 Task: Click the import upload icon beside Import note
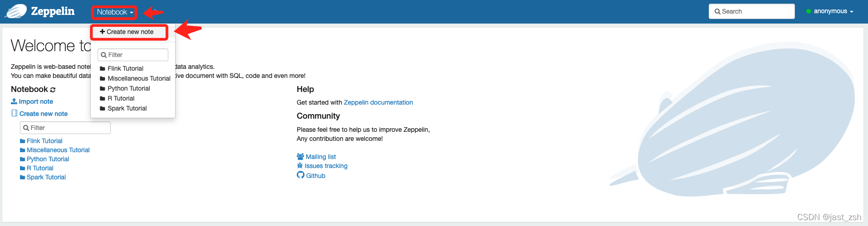pos(14,101)
